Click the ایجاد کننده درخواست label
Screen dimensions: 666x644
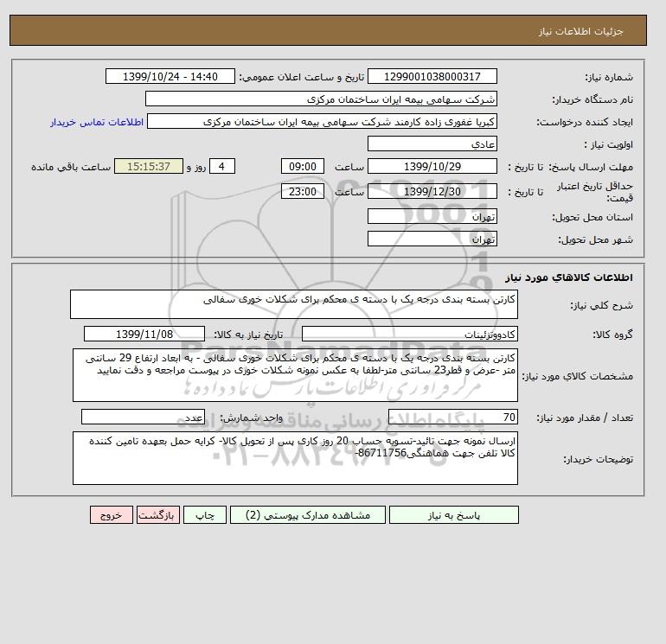pos(585,122)
